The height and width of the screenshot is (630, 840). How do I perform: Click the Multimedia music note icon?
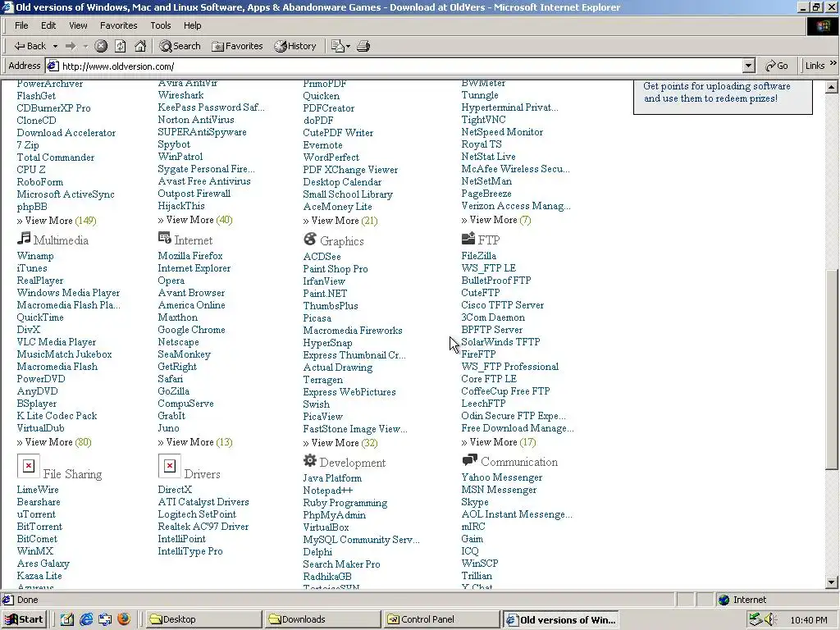tap(24, 238)
